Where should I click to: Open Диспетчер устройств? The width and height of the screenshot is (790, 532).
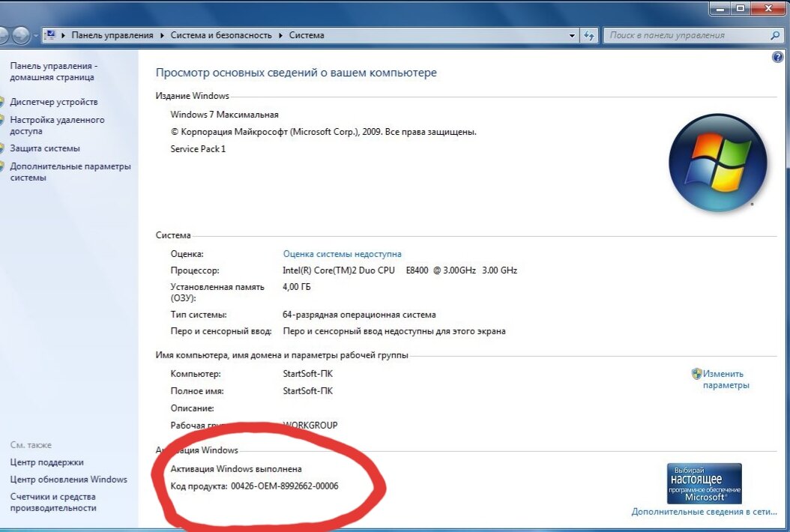pyautogui.click(x=54, y=102)
